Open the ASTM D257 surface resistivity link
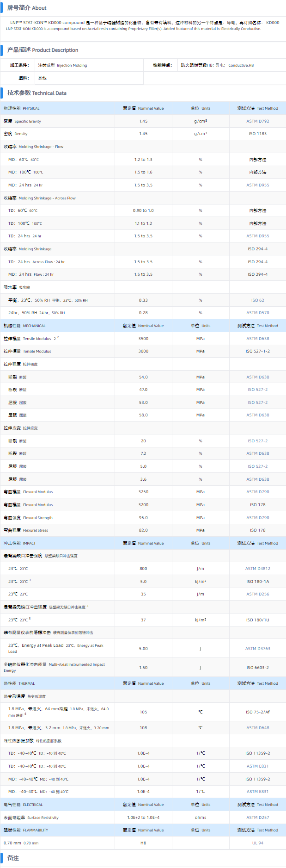The width and height of the screenshot is (286, 868). coord(257,818)
